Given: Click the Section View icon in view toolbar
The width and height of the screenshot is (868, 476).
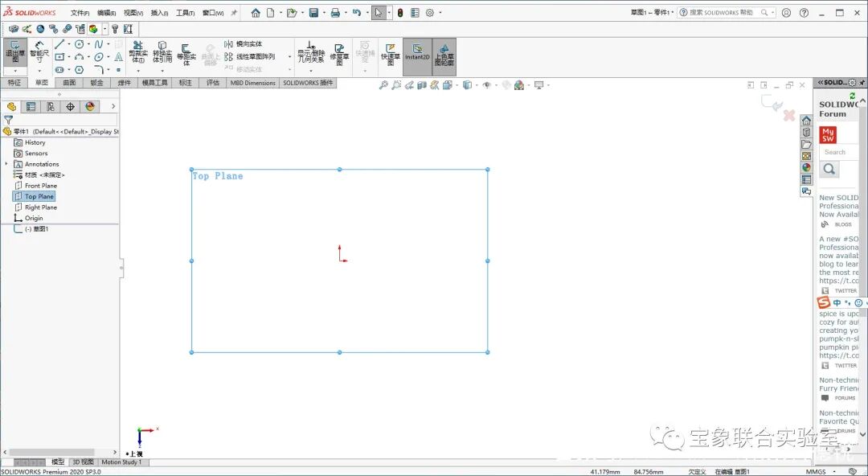Looking at the screenshot, I should pos(422,84).
